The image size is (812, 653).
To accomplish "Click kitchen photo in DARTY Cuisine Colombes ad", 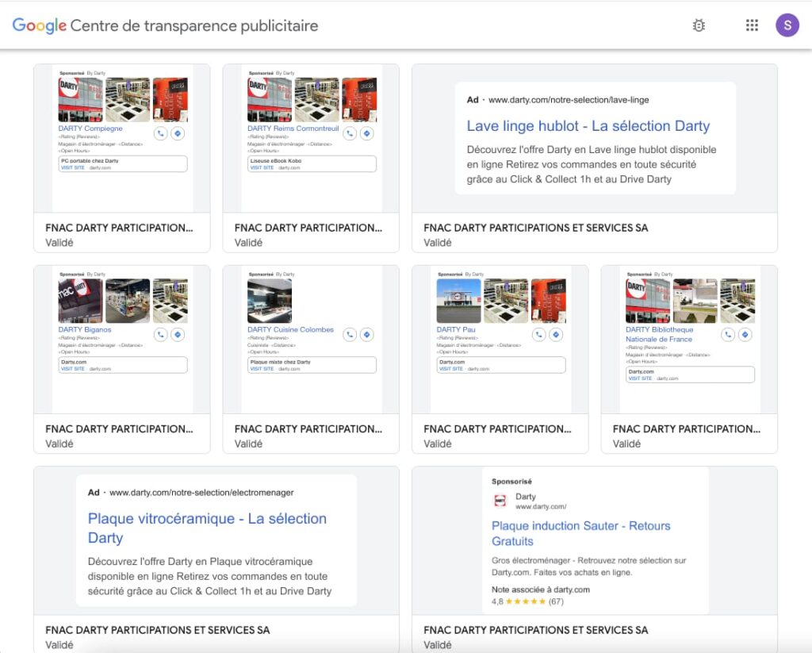I will coord(270,301).
